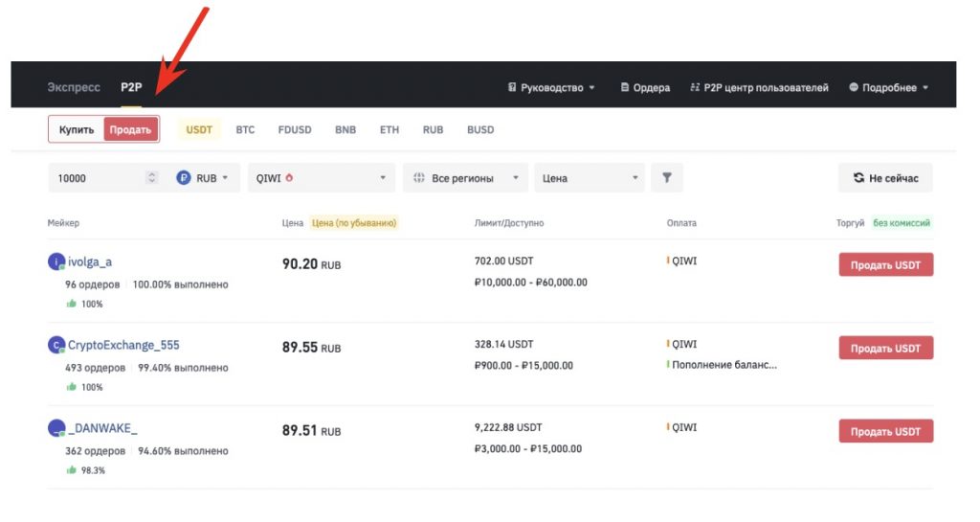Choose the BNB coin tab
This screenshot has height=522, width=980.
coord(345,129)
